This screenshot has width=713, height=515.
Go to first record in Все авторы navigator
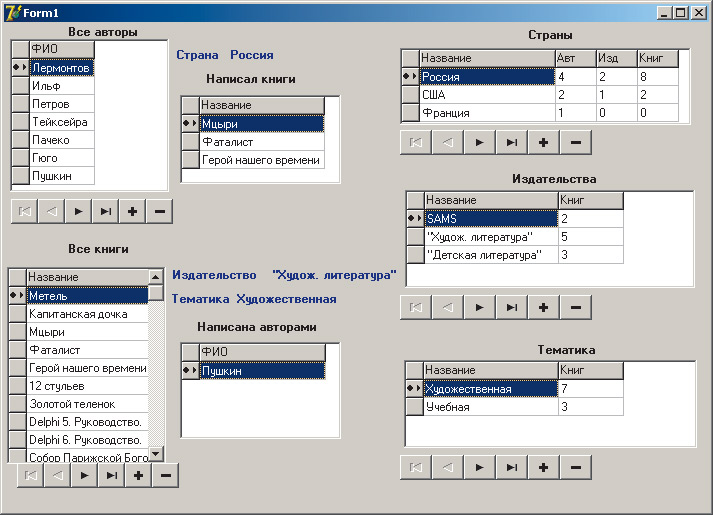(25, 211)
